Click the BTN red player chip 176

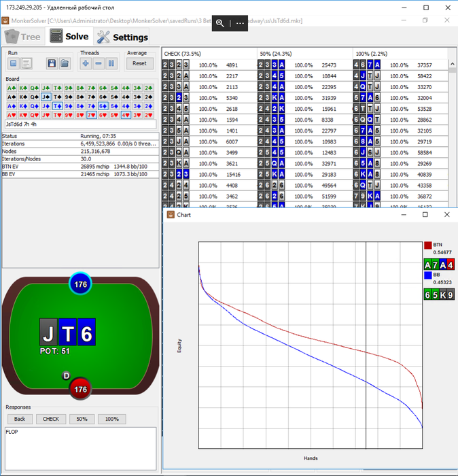80,389
